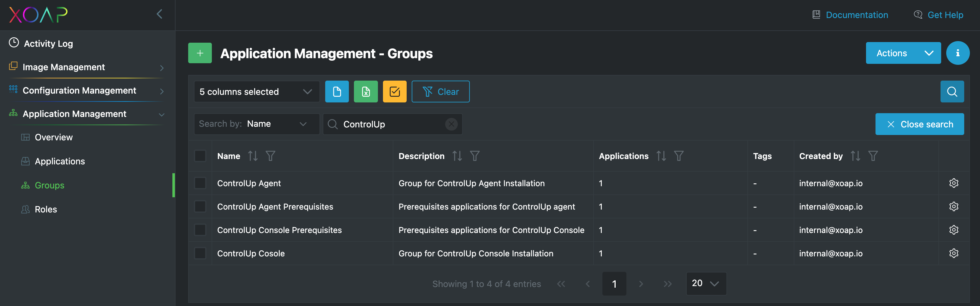Expand Configuration Management menu
This screenshot has width=980, height=306.
pos(87,91)
